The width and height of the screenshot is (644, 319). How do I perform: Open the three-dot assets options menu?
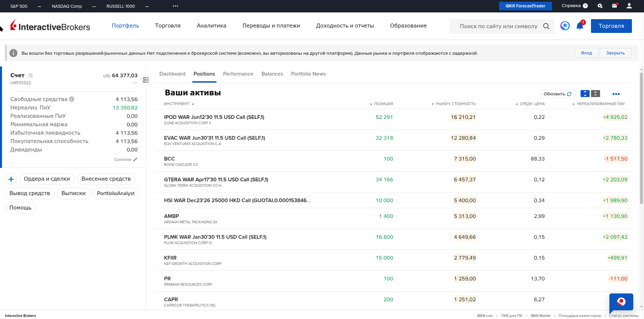(x=616, y=94)
